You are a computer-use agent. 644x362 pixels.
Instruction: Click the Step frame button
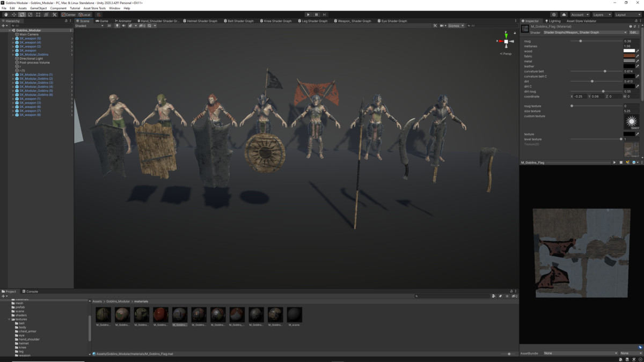tap(324, 14)
